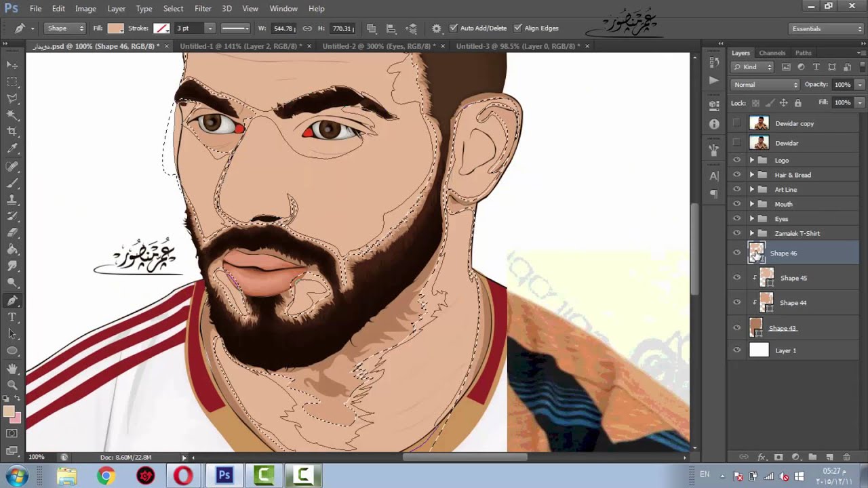868x488 pixels.
Task: Filter layers by type (T) icon
Action: (816, 67)
